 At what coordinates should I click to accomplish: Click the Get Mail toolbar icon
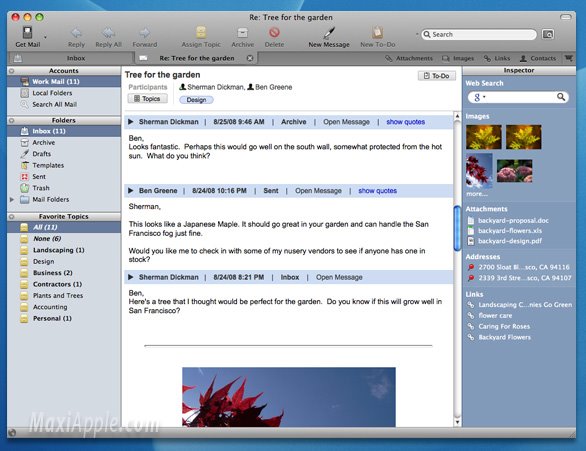click(x=27, y=33)
